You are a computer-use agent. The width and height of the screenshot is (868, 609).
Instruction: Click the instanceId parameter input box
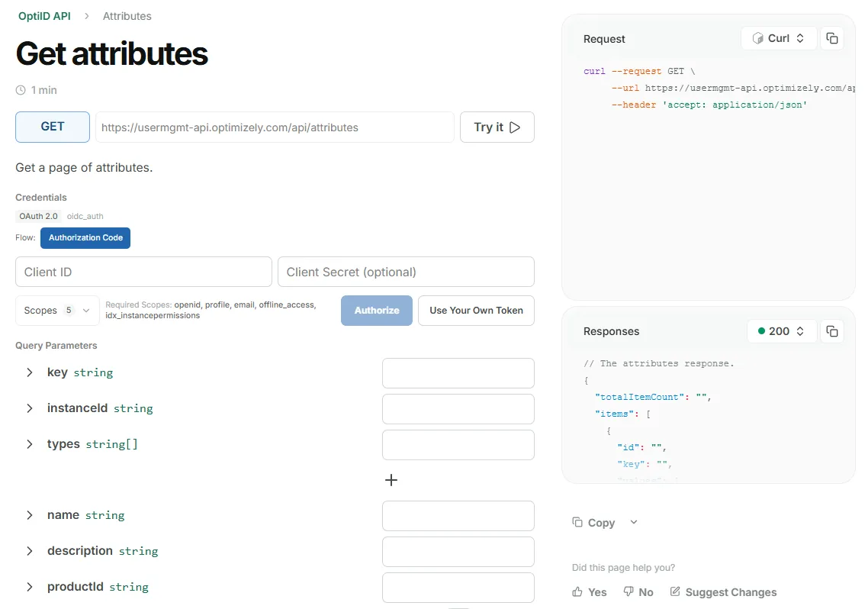(458, 409)
